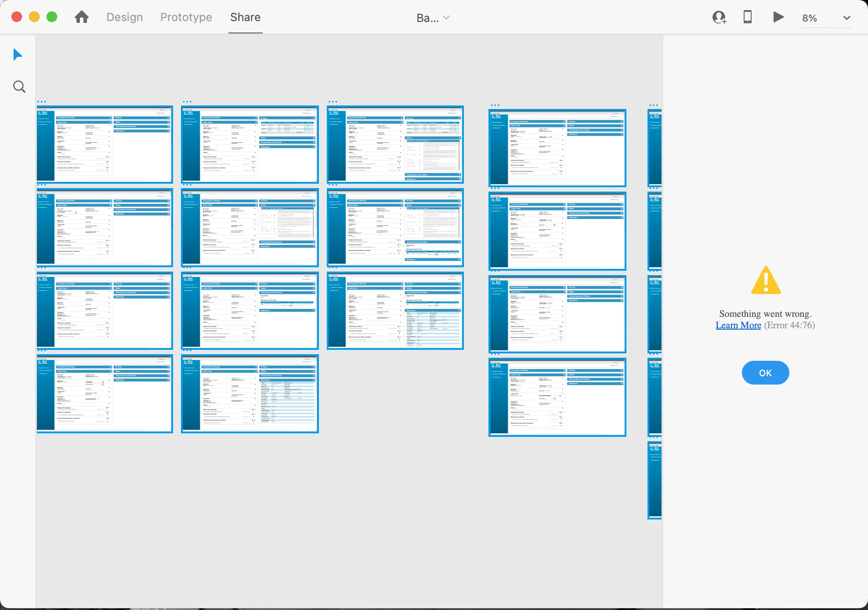Select bottom artboard in the second column

coord(250,394)
